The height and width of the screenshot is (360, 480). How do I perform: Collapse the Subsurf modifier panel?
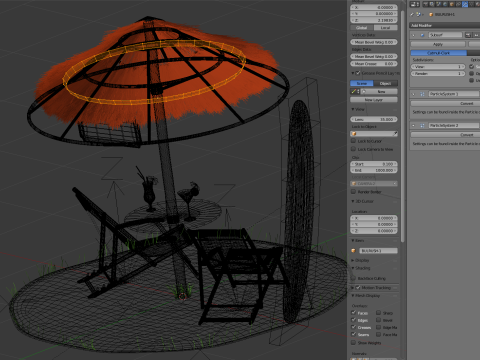414,35
